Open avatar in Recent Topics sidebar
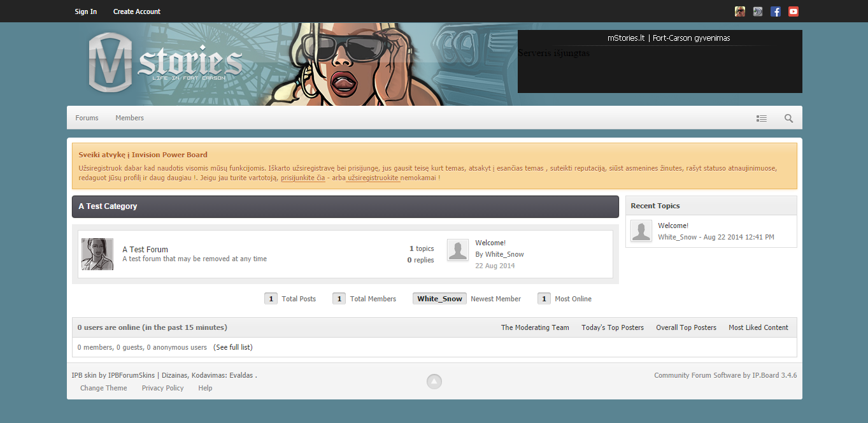The width and height of the screenshot is (868, 423). (x=641, y=231)
